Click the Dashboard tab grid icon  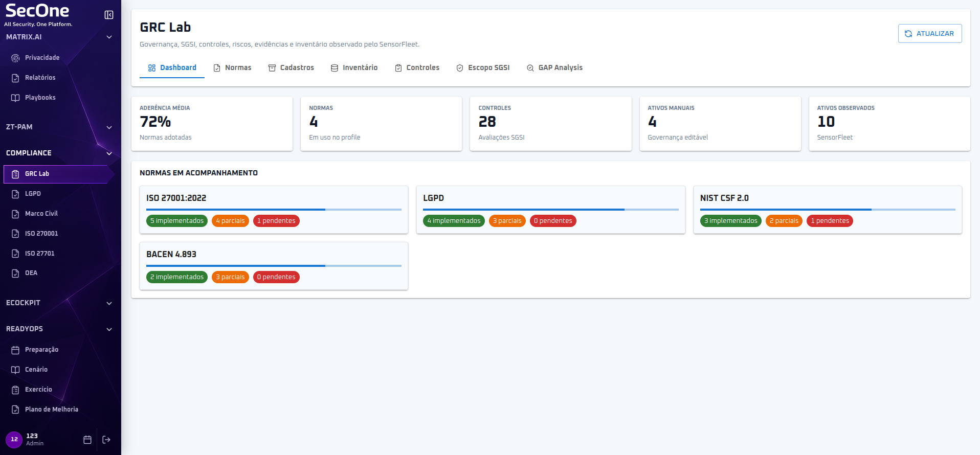click(152, 68)
